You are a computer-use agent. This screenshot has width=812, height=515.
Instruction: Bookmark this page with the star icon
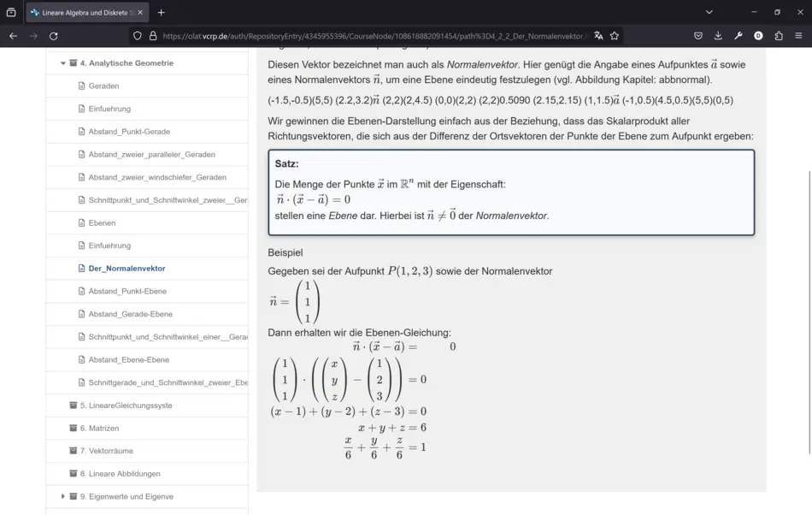[615, 36]
